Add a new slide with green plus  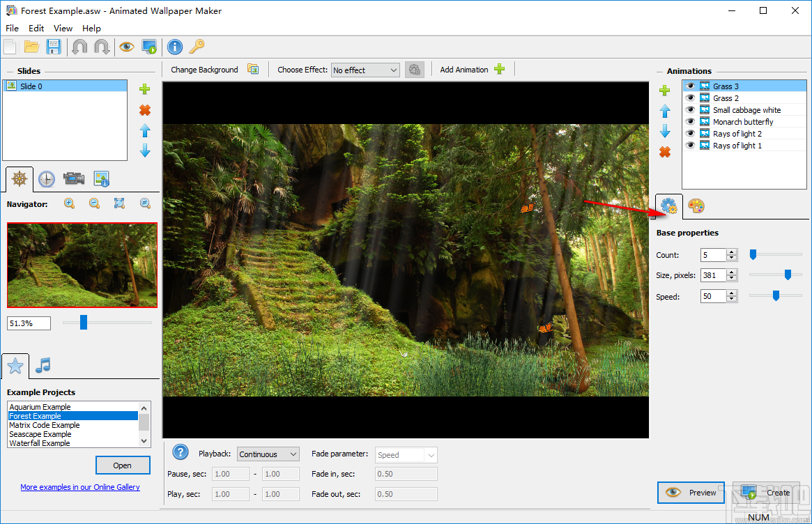[145, 89]
